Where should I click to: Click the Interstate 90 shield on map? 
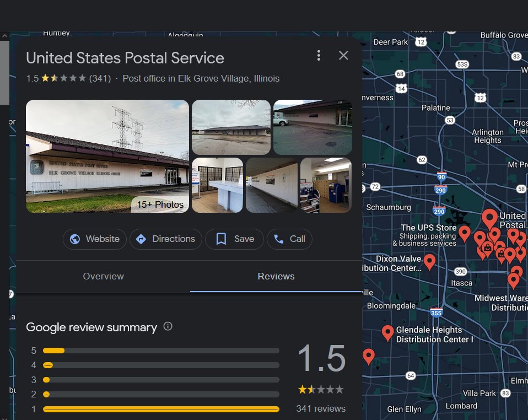[x=441, y=176]
